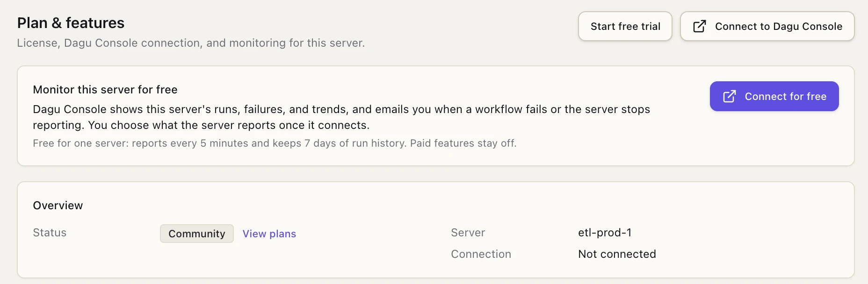868x284 pixels.
Task: Click the line starting 'Free for one server'
Action: tap(275, 143)
